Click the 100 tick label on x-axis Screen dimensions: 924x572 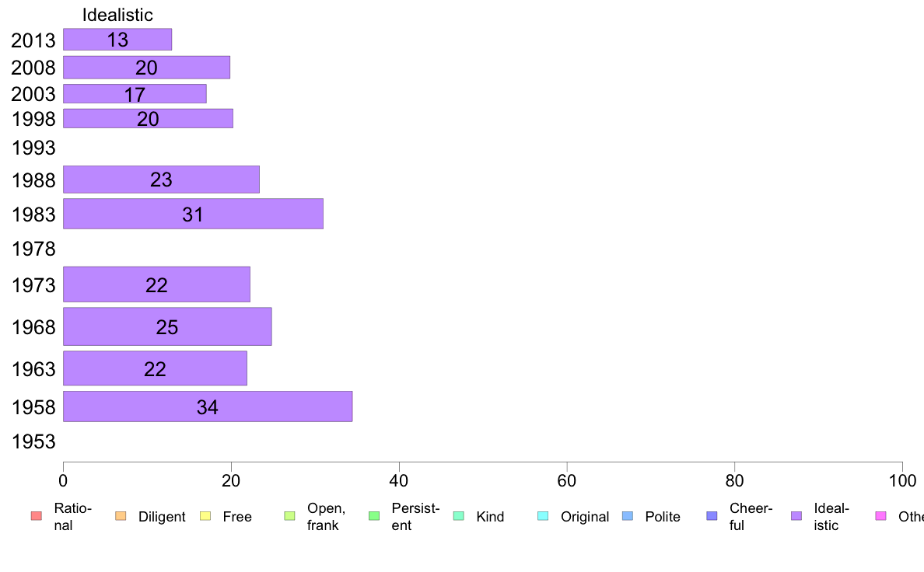pos(902,481)
